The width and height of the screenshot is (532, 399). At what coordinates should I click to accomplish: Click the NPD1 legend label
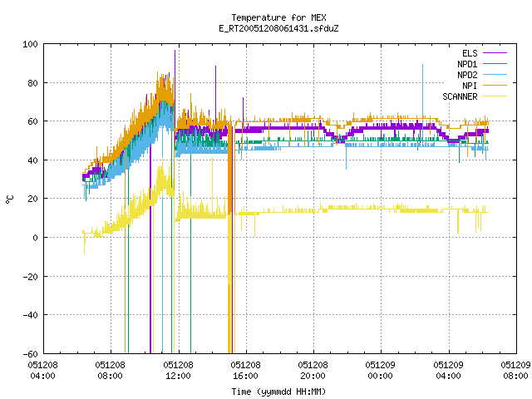pos(467,64)
